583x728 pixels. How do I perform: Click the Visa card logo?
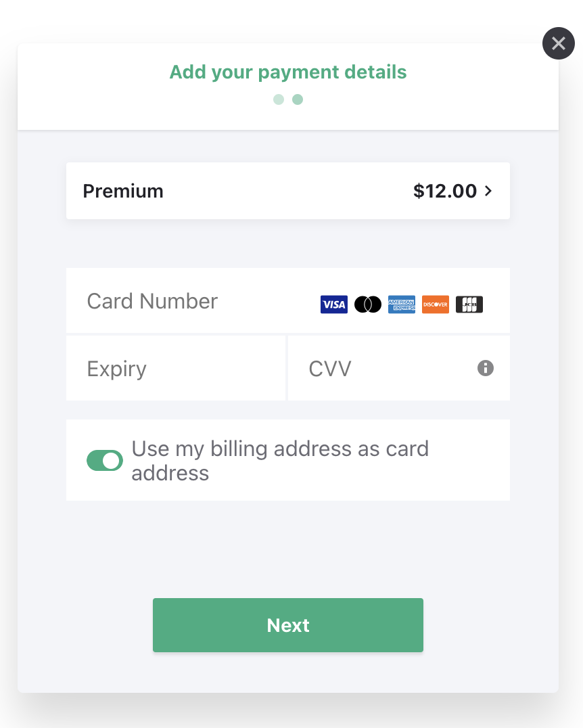[x=333, y=304]
